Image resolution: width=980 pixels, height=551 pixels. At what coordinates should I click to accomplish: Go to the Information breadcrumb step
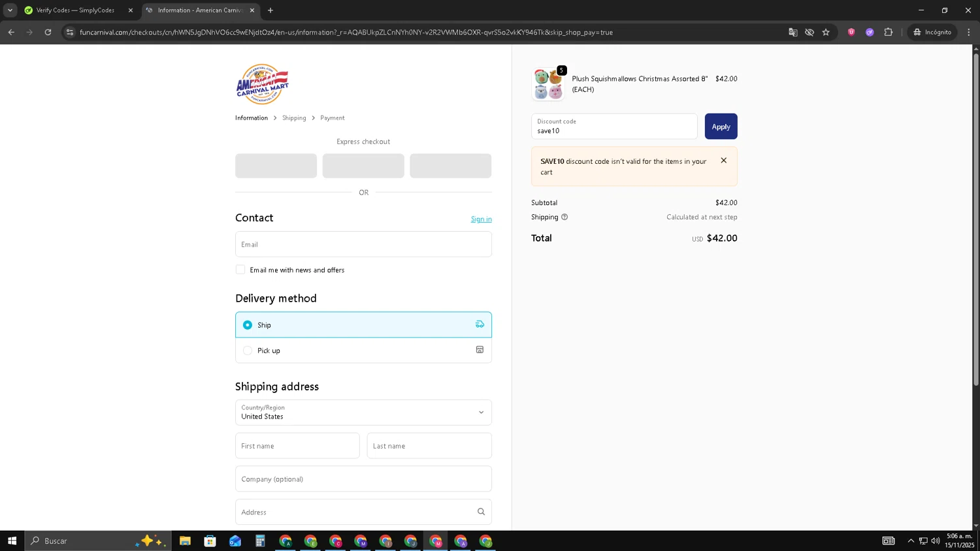pos(252,118)
